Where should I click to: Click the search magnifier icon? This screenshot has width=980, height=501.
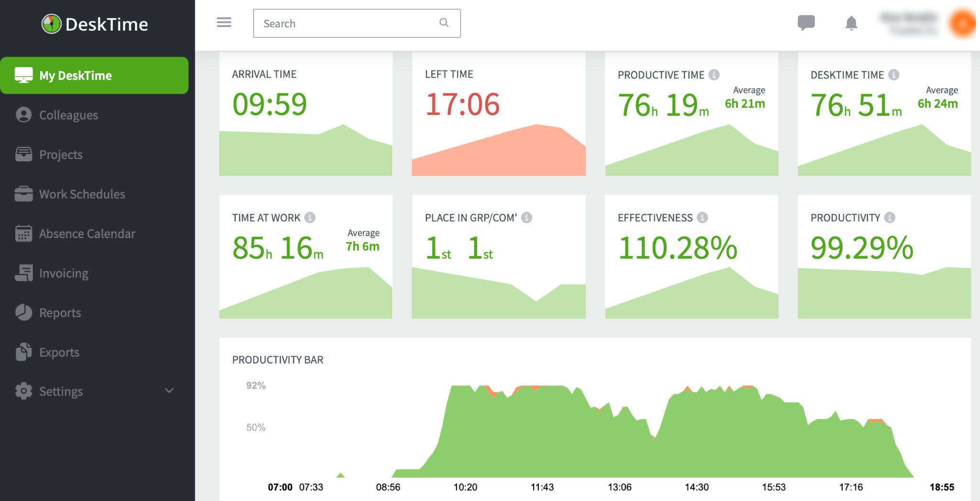pyautogui.click(x=444, y=23)
